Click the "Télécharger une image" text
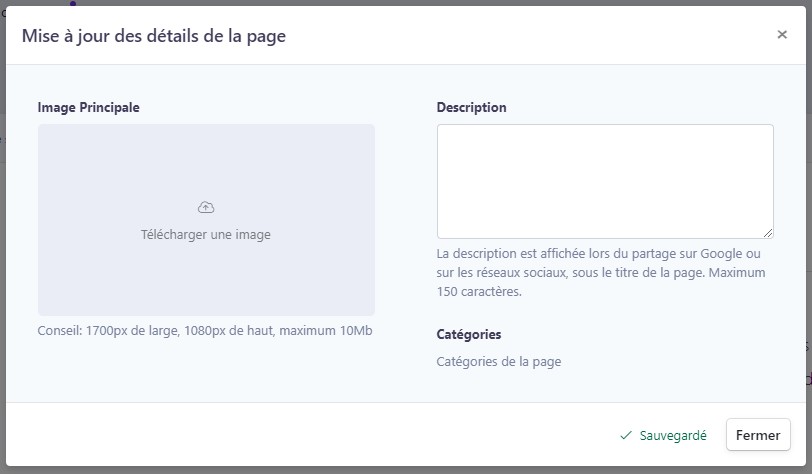812x474 pixels. pyautogui.click(x=206, y=235)
